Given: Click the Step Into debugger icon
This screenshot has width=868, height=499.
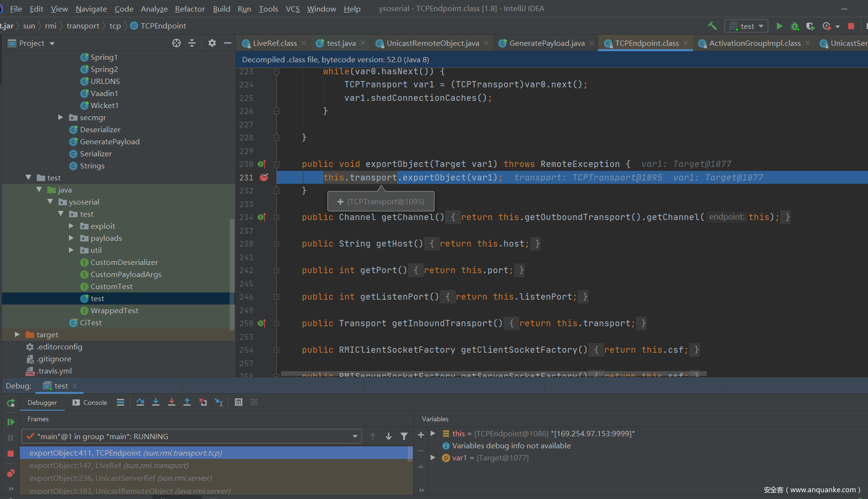Looking at the screenshot, I should pos(156,402).
